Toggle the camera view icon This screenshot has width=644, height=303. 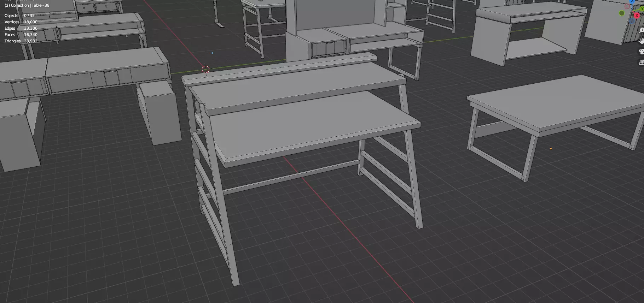point(642,52)
